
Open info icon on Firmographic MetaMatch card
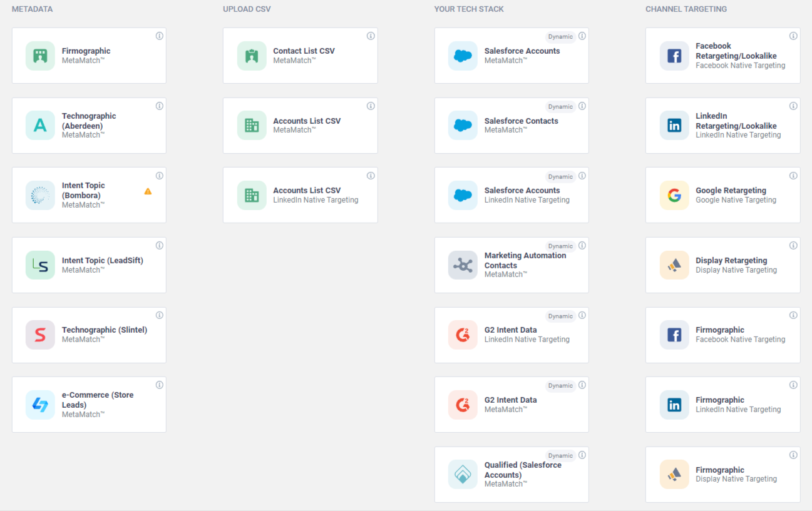tap(160, 36)
